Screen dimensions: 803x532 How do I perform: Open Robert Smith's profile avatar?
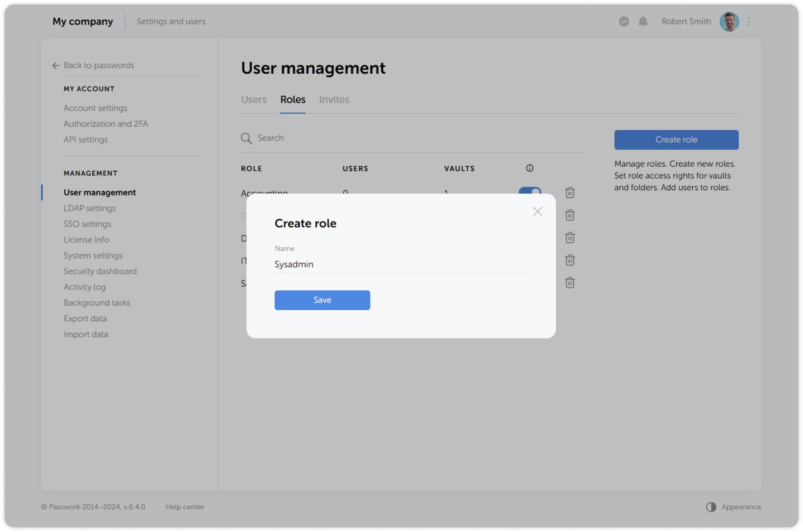729,22
